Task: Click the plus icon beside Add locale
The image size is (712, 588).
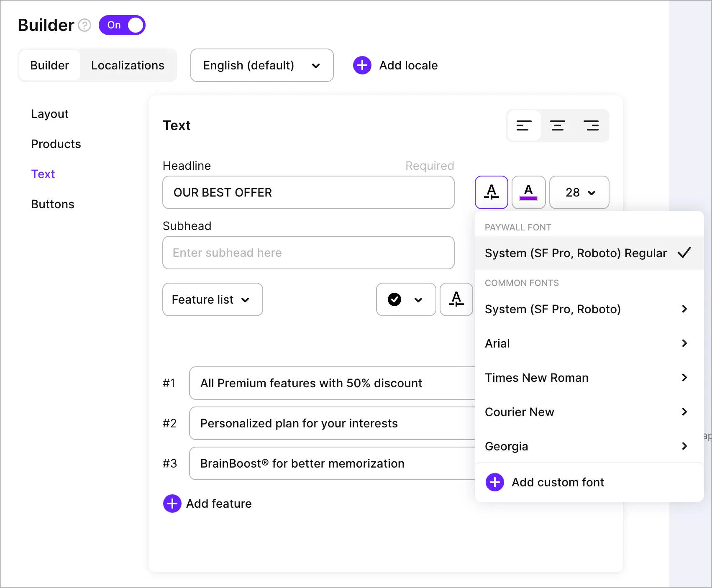Action: click(x=362, y=65)
